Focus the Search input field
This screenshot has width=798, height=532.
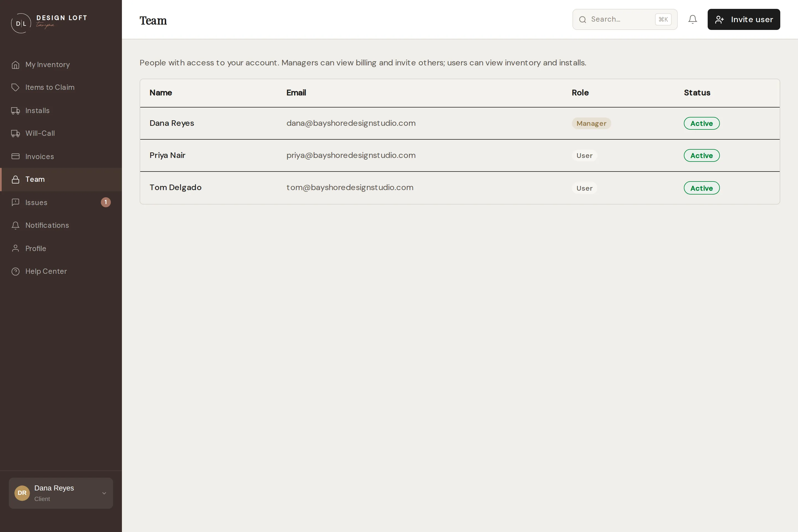(x=625, y=19)
